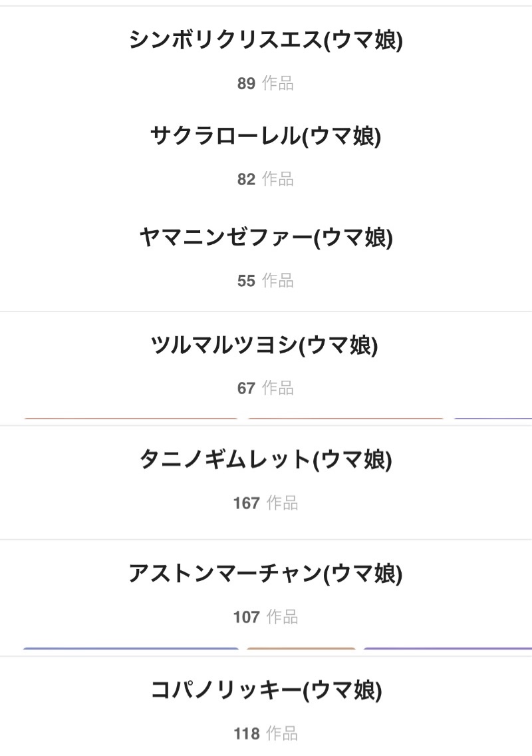
Task: Tap the 55 作品 count label
Action: coord(265,281)
